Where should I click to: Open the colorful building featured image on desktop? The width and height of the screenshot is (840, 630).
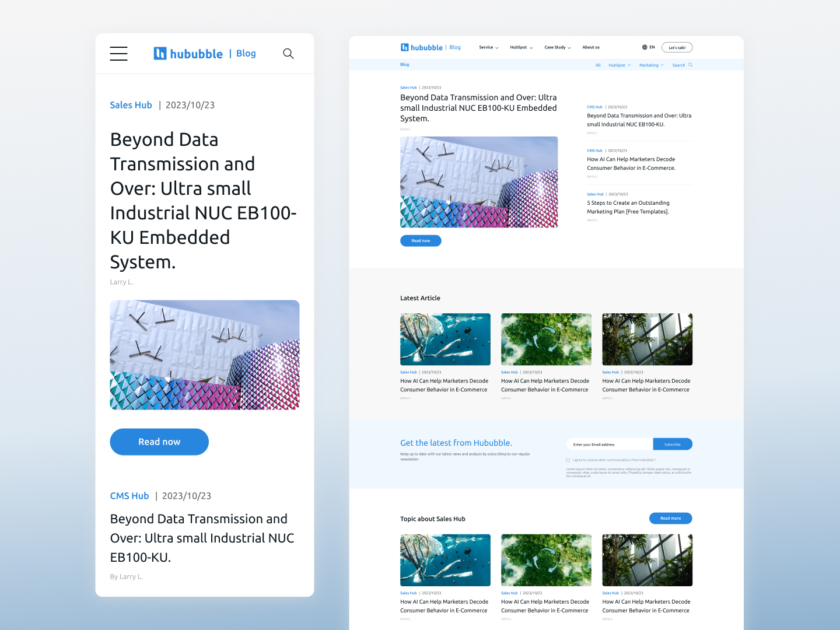click(478, 182)
